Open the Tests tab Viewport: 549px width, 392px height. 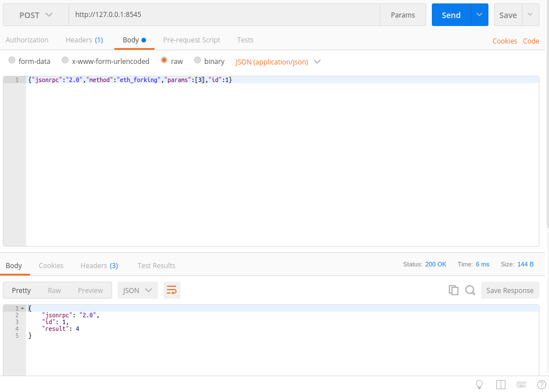245,40
